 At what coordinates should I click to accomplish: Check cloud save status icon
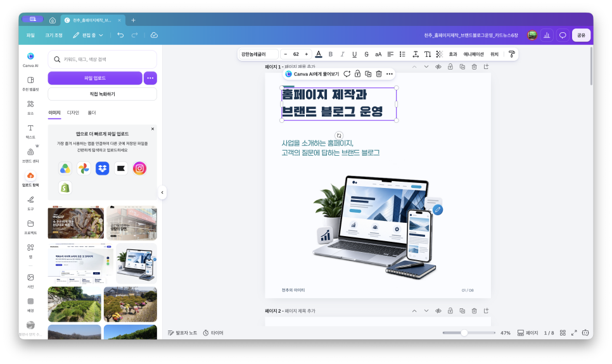(x=154, y=35)
